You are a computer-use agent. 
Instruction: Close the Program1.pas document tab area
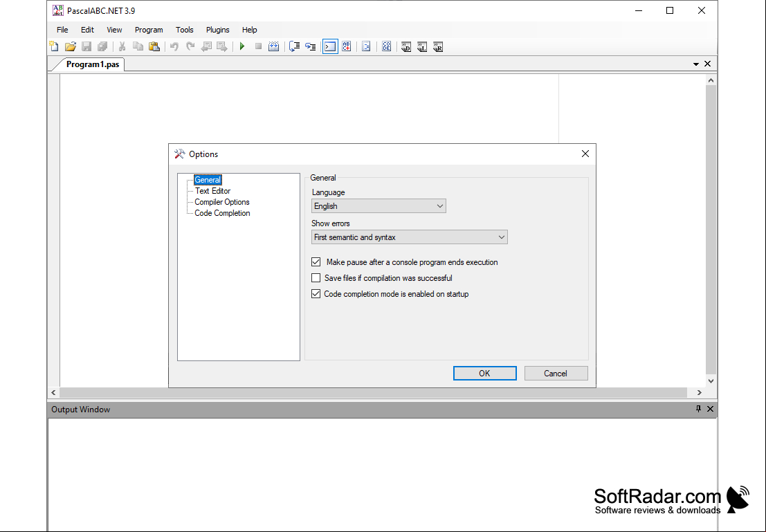point(707,64)
